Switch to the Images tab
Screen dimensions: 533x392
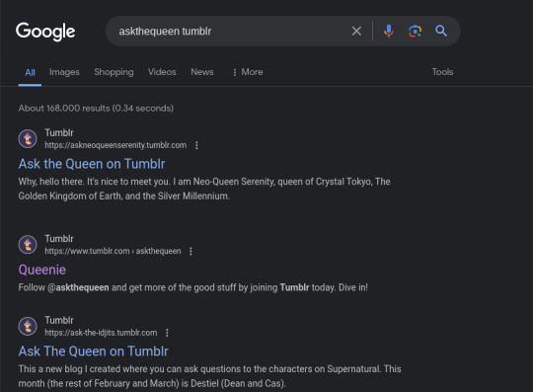pos(64,72)
